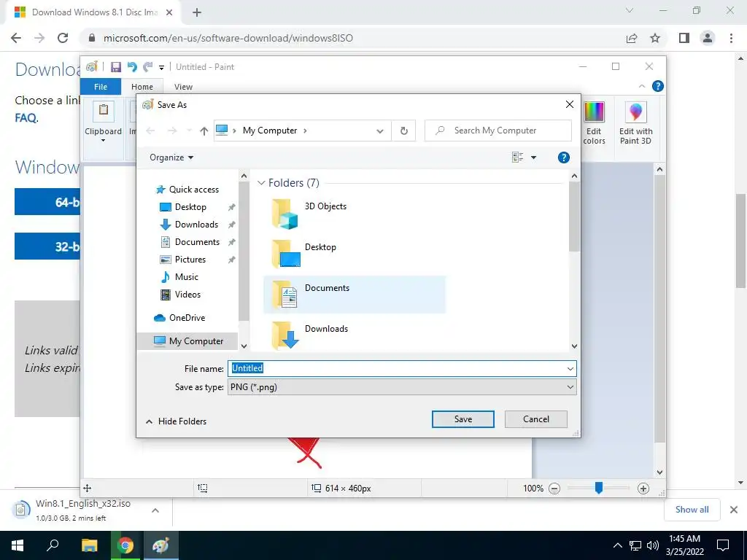The width and height of the screenshot is (747, 560).
Task: Click the Paint Help question mark icon
Action: click(x=657, y=86)
